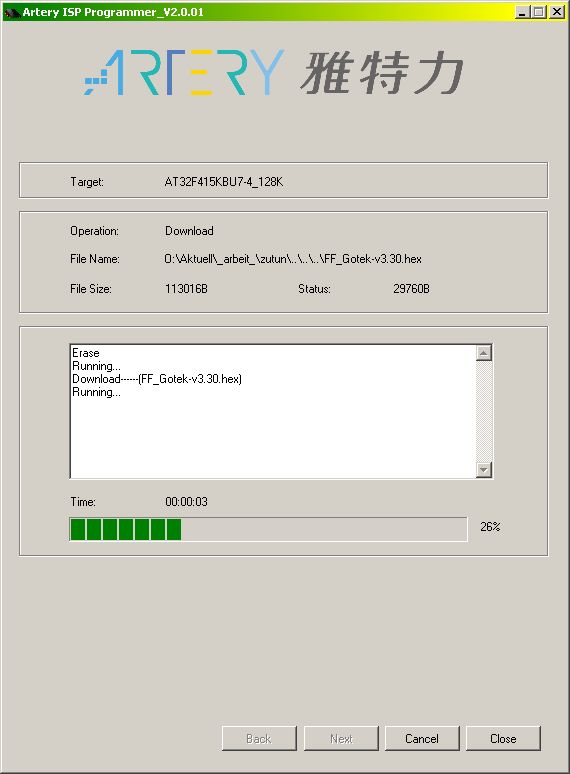Click the disabled Back button
This screenshot has height=774, width=570.
(x=259, y=738)
